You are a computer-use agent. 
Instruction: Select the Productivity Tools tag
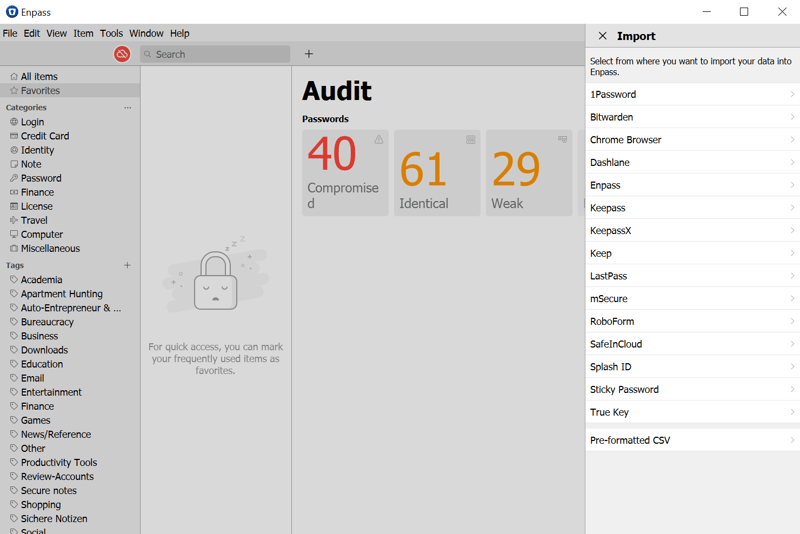click(59, 463)
